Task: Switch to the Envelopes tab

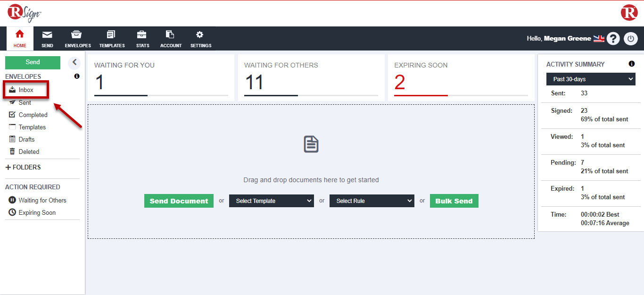Action: click(x=78, y=39)
